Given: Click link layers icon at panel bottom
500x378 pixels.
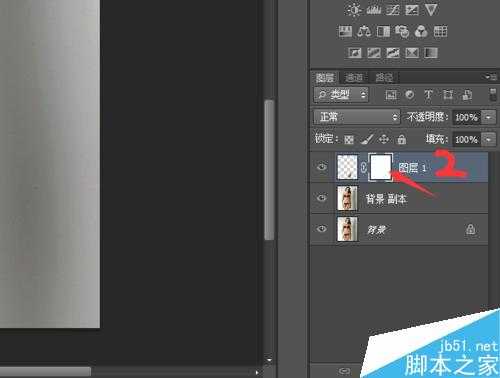Looking at the screenshot, I should coord(344,371).
